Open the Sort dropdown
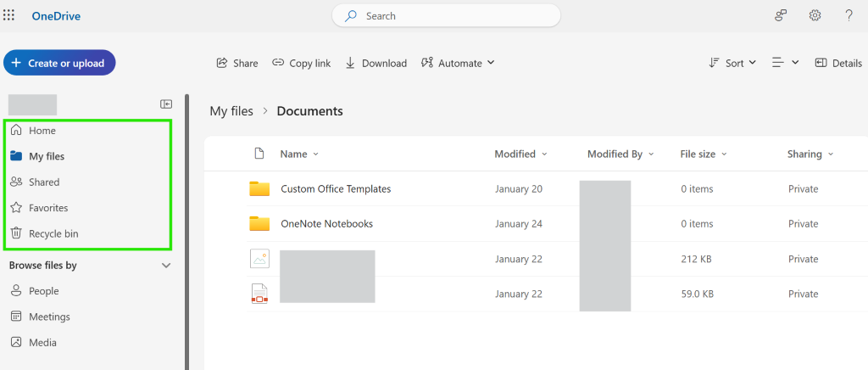This screenshot has height=370, width=868. click(x=732, y=63)
